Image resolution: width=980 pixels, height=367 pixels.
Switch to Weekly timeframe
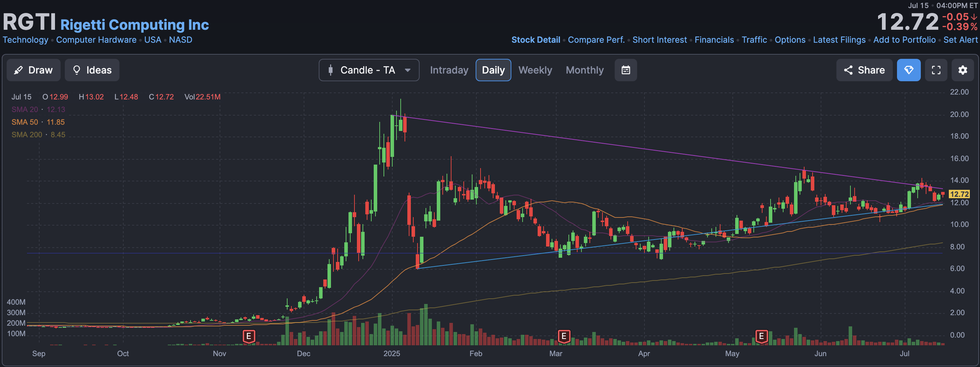535,70
